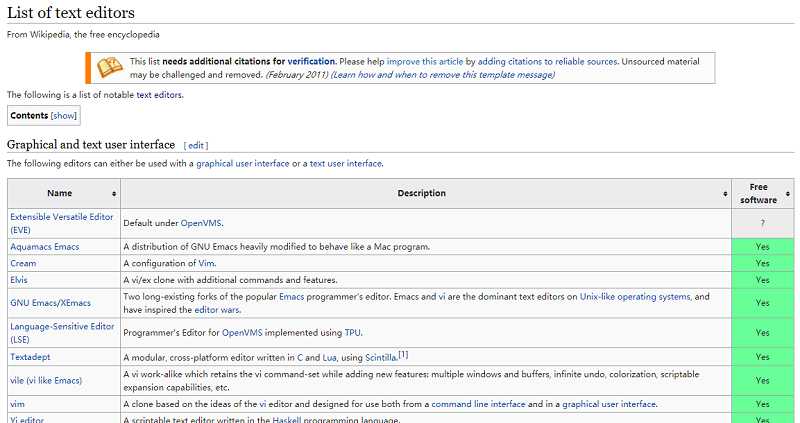This screenshot has height=423, width=800.
Task: Open the 'text editors' link in intro sentence
Action: click(x=159, y=95)
